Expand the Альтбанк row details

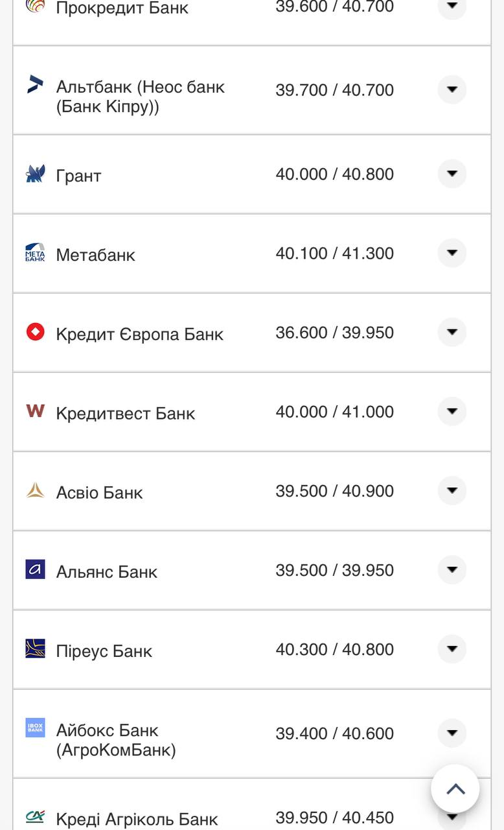tap(452, 89)
